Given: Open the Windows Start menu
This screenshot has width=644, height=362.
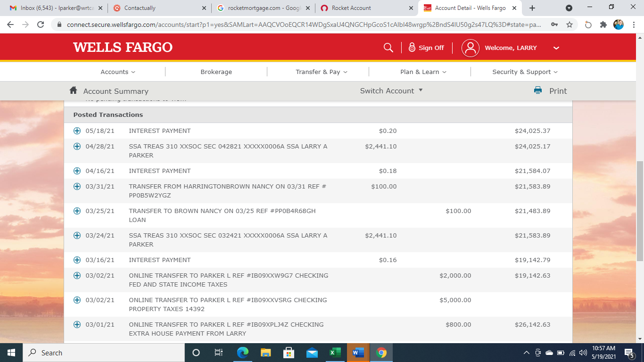Looking at the screenshot, I should pyautogui.click(x=11, y=353).
